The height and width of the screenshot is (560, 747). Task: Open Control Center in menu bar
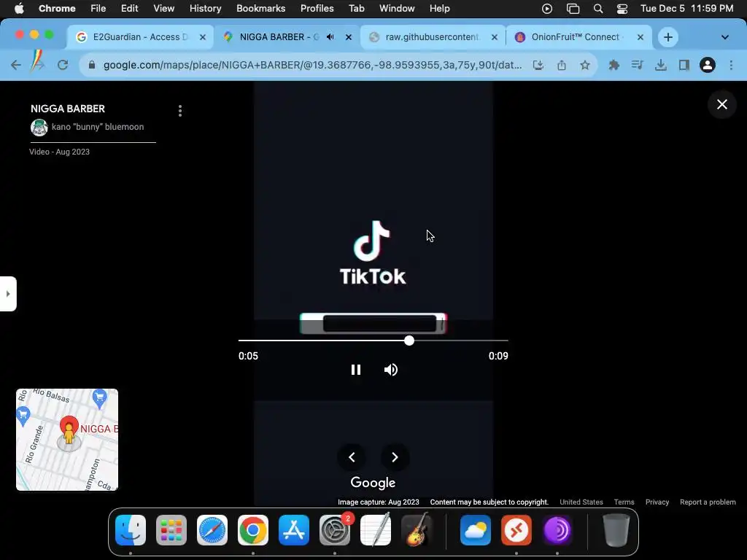(622, 9)
